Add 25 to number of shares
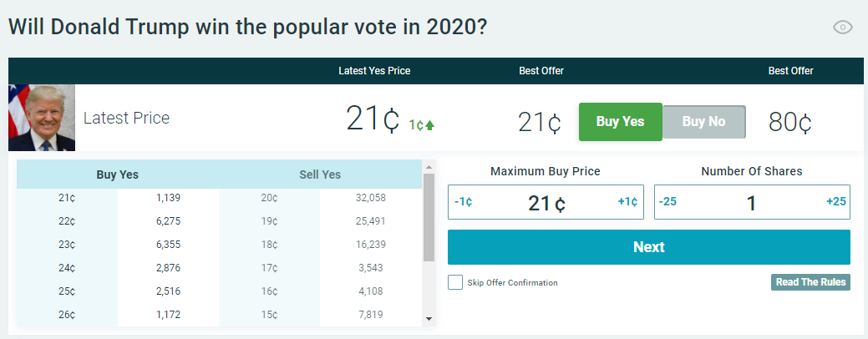Viewport: 868px width, 339px height. click(836, 202)
